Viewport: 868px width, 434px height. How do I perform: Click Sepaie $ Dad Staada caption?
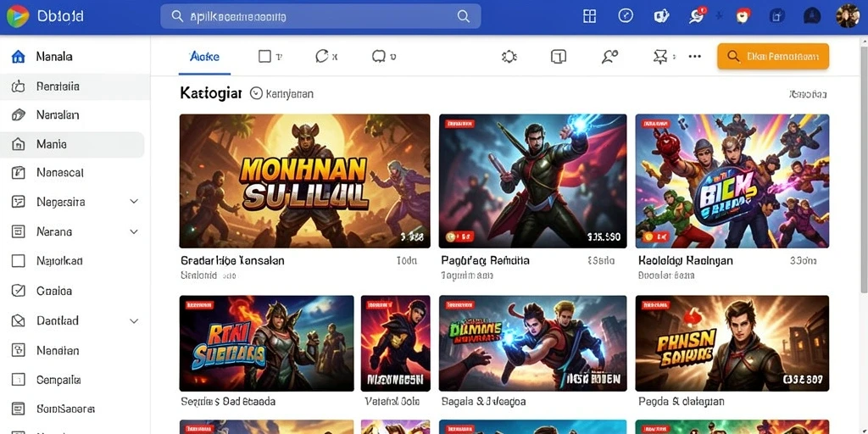click(x=228, y=401)
